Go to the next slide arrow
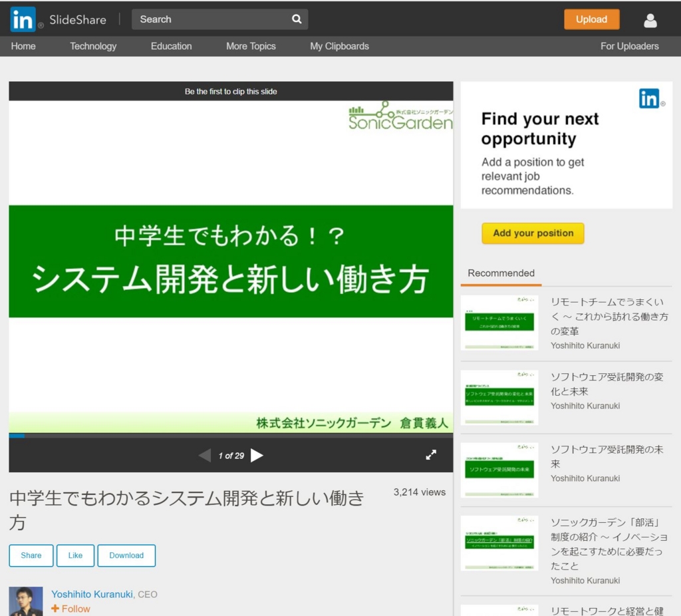This screenshot has height=616, width=681. pos(257,455)
